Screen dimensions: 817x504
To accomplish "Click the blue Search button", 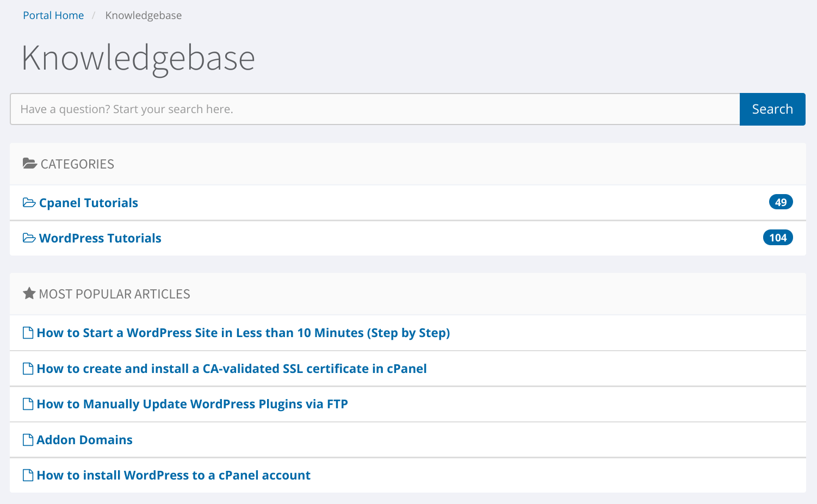I will tap(772, 109).
